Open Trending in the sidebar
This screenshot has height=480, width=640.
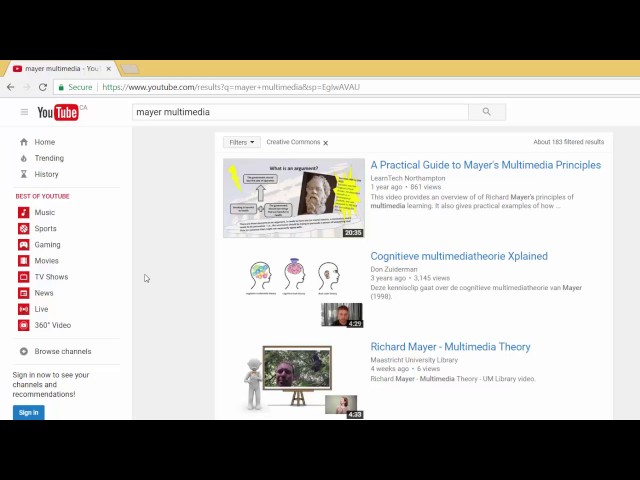pos(49,158)
